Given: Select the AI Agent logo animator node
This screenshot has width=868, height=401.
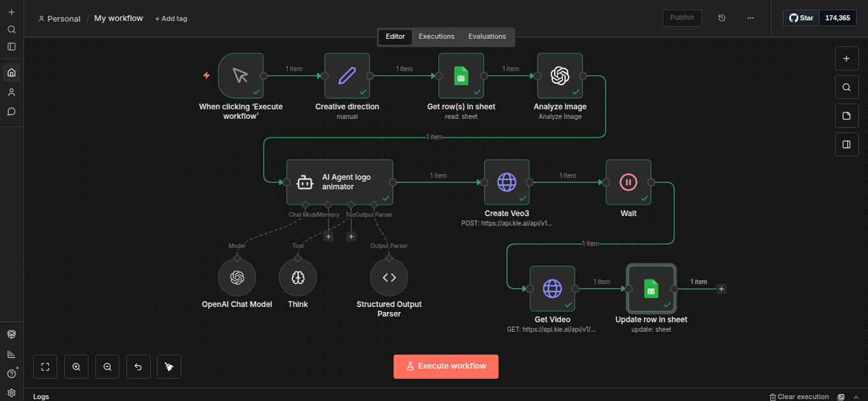Looking at the screenshot, I should (x=340, y=182).
